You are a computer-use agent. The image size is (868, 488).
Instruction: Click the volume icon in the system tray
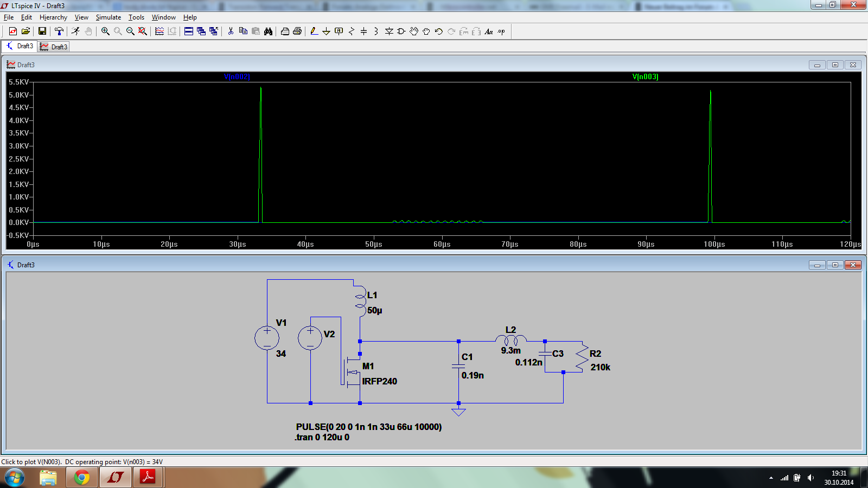click(811, 478)
